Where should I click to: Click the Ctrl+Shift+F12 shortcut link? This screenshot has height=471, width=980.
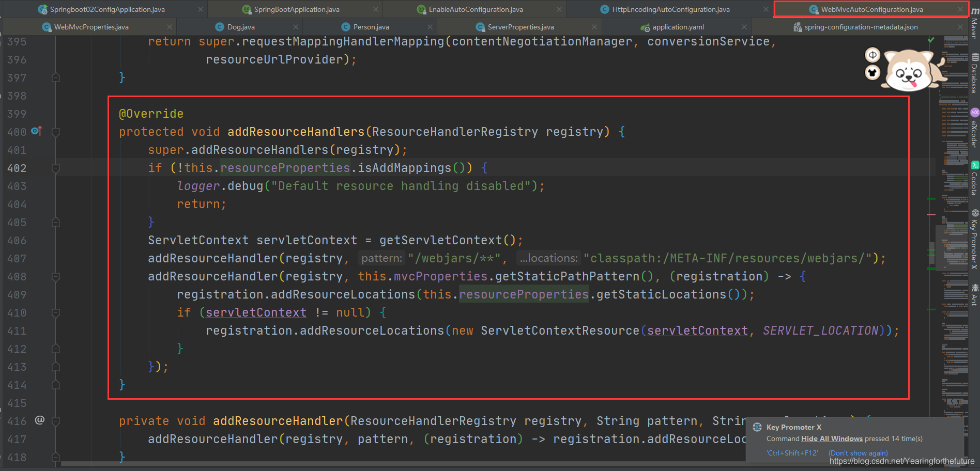coord(792,453)
